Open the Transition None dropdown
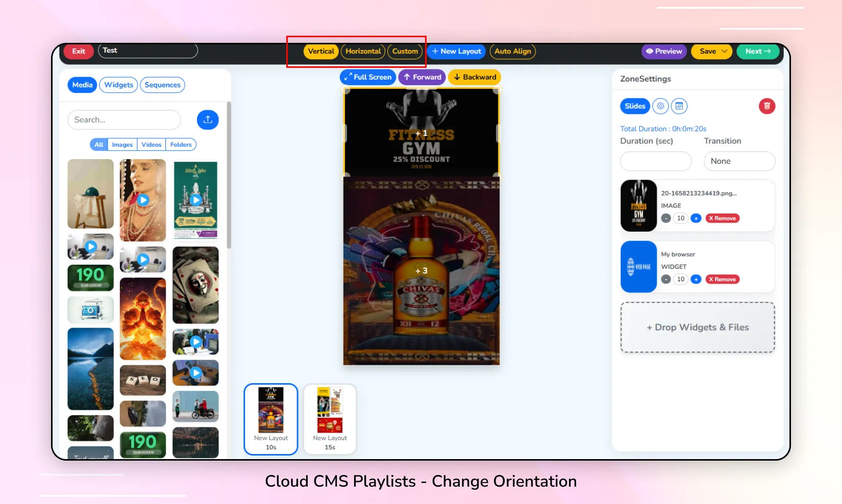Viewport: 842px width, 504px height. 739,161
